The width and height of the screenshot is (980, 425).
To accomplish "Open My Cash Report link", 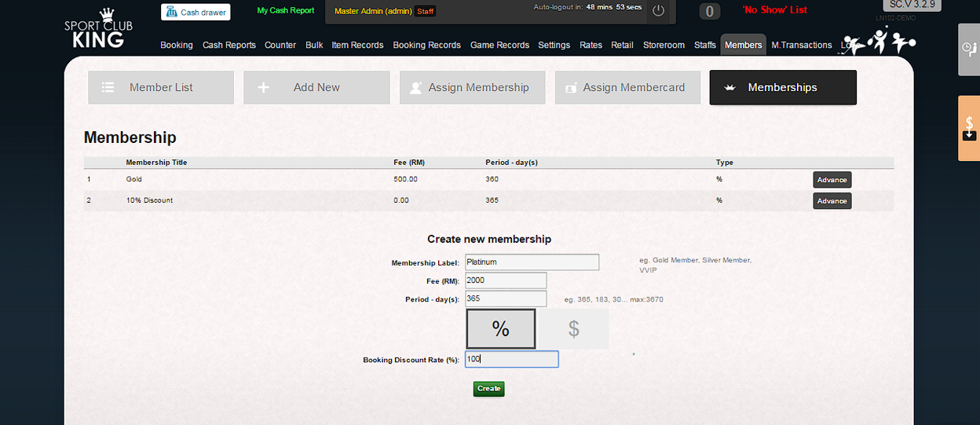I will [286, 10].
